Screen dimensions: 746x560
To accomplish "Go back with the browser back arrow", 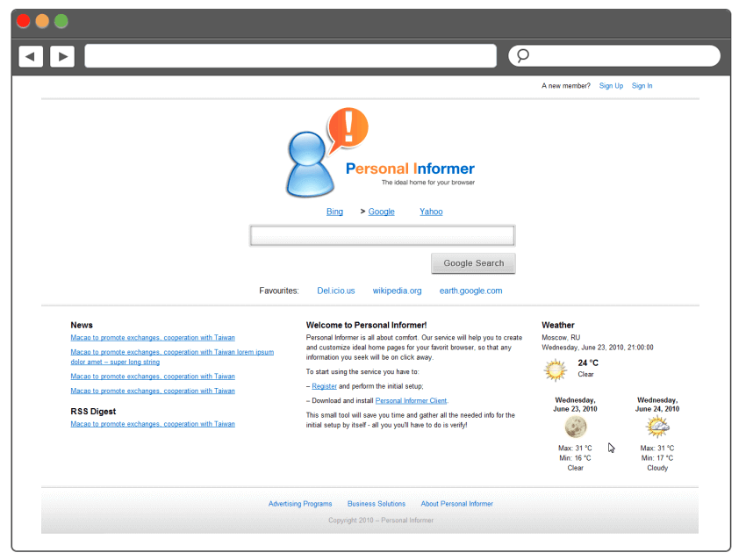I will coord(31,57).
